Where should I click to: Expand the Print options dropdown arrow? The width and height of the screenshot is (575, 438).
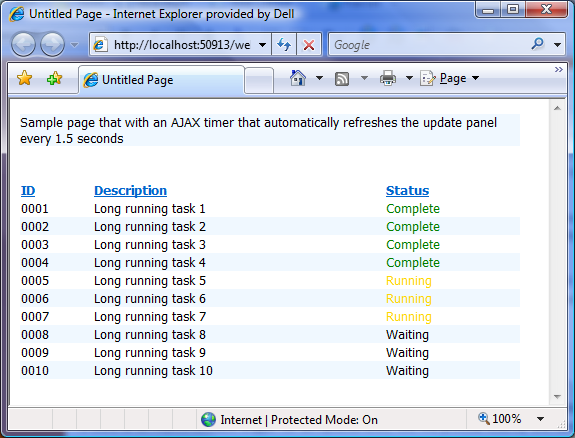pyautogui.click(x=409, y=78)
